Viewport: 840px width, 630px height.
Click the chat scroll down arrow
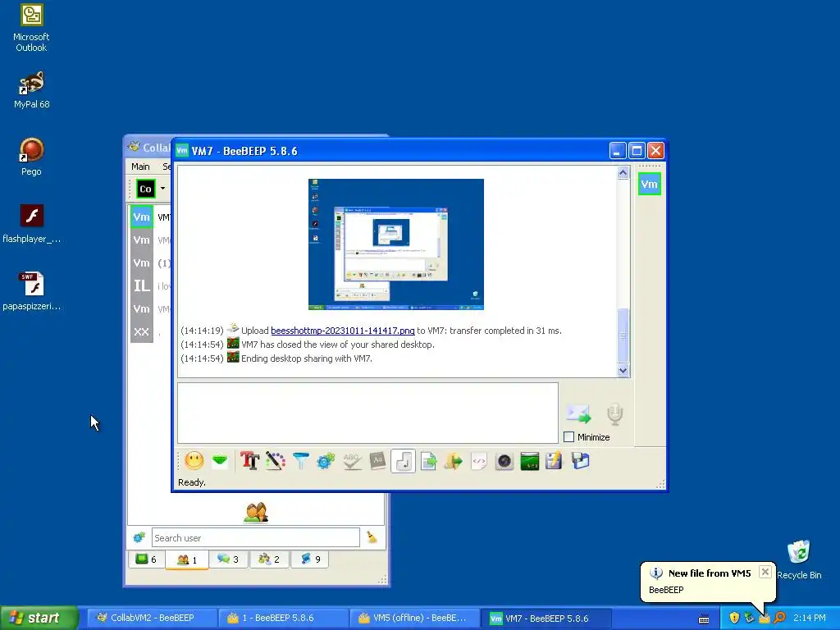click(x=623, y=370)
